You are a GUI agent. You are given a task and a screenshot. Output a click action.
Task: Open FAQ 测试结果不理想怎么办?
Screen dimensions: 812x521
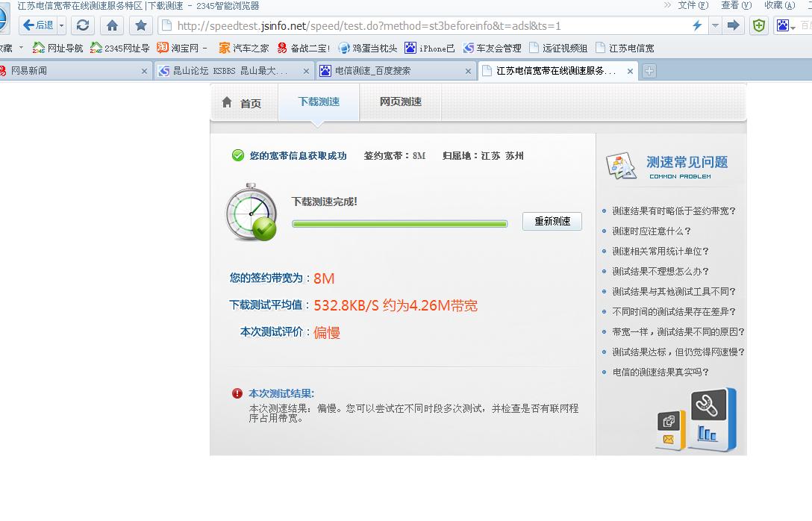(x=660, y=272)
